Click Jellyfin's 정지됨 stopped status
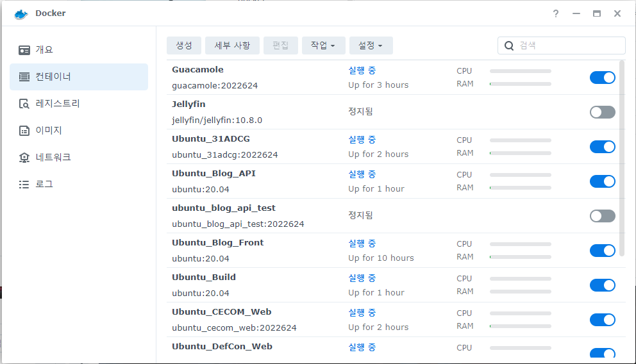The width and height of the screenshot is (636, 364). tap(360, 112)
